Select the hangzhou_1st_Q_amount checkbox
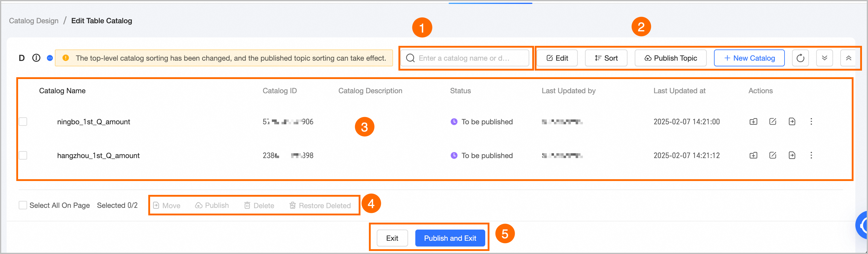 point(23,155)
